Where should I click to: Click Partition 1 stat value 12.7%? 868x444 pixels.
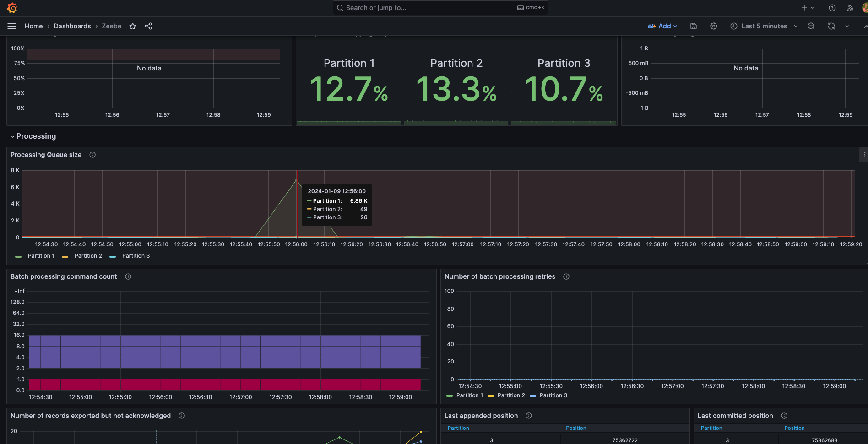click(x=349, y=89)
